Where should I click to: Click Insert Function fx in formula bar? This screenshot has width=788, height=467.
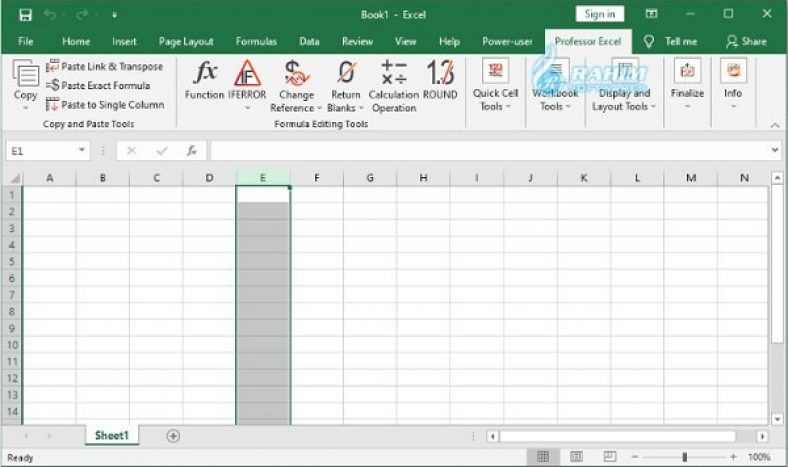tap(191, 151)
